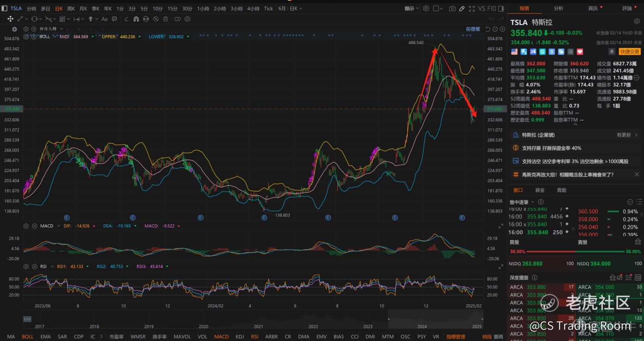This screenshot has width=644, height=341.
Task: Open tick-by-tick info icon
Action: (541, 202)
